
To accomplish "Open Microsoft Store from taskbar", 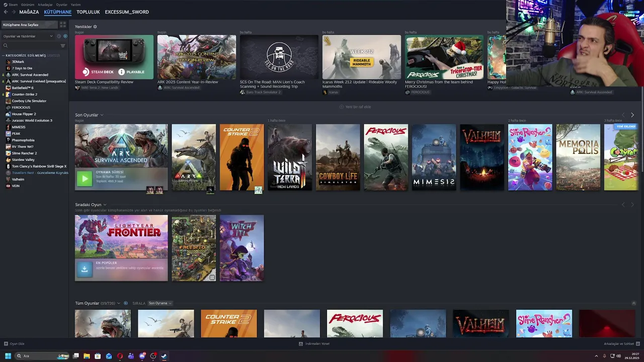I will [x=98, y=356].
